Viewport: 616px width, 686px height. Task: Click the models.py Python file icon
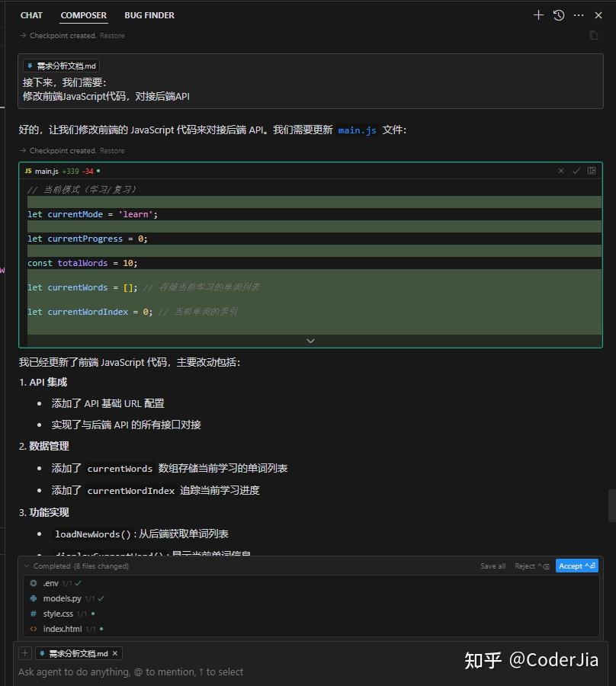[x=34, y=598]
